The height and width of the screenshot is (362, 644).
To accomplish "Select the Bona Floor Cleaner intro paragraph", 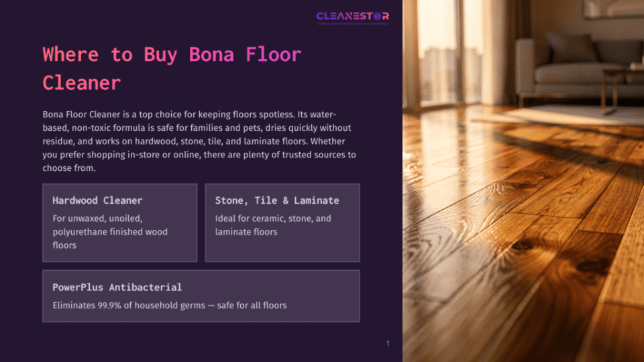I will click(199, 141).
